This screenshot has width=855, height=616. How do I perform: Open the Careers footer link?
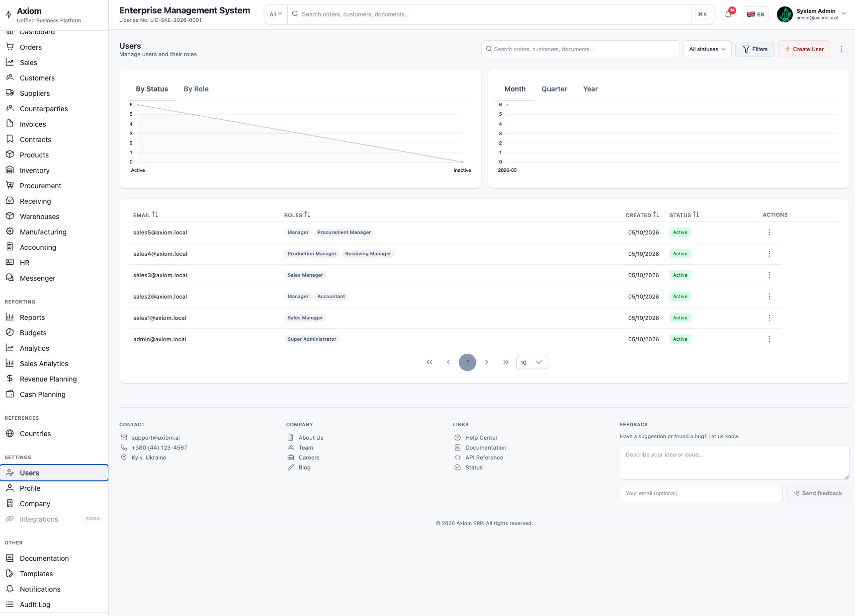(309, 458)
